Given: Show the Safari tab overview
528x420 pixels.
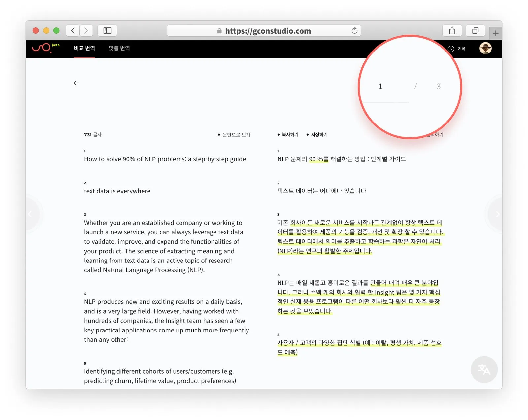Looking at the screenshot, I should (x=475, y=31).
